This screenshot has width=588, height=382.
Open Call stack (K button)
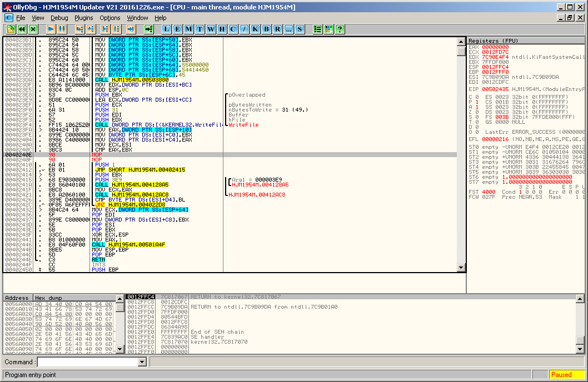click(x=255, y=29)
